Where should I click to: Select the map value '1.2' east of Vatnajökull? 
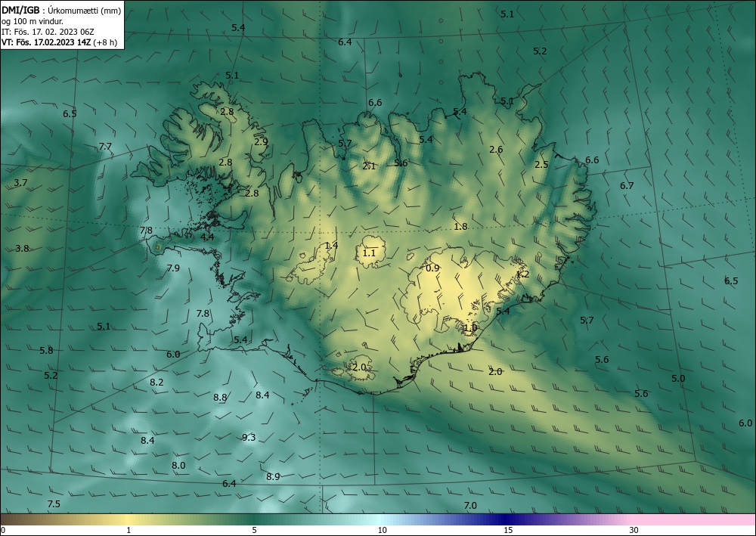(x=522, y=274)
